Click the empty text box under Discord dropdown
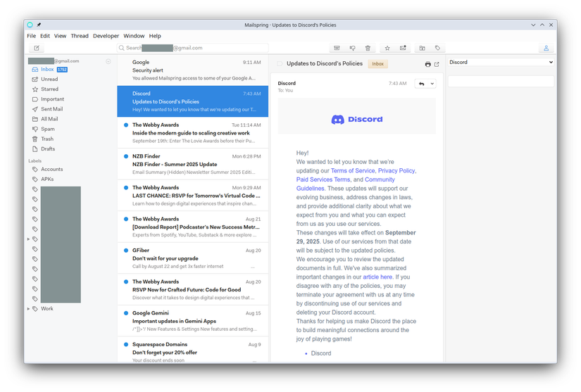Image resolution: width=581 pixels, height=392 pixels. click(501, 82)
